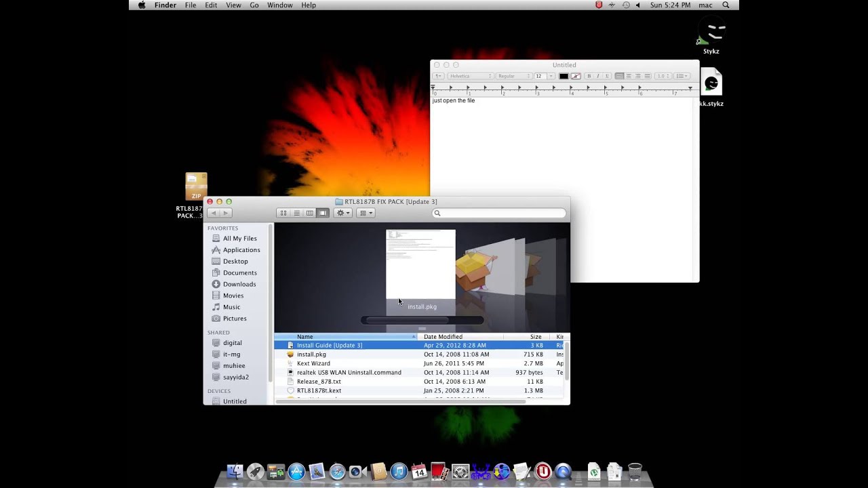The width and height of the screenshot is (868, 488).
Task: Open Spotlight search in menu bar
Action: click(726, 5)
